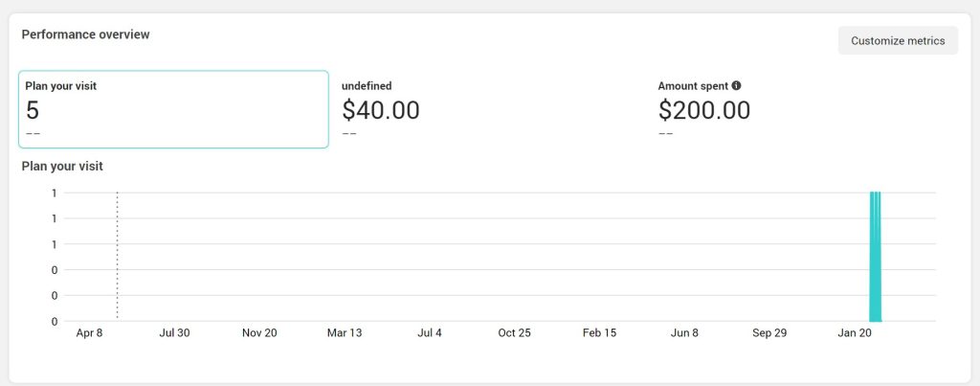
Task: Click the Jun 8 axis label
Action: tap(684, 332)
